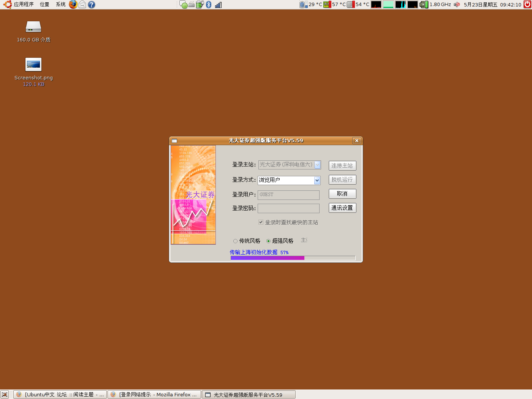This screenshot has width=532, height=399.
Task: Select Screenshot.png on the desktop
Action: (33, 72)
